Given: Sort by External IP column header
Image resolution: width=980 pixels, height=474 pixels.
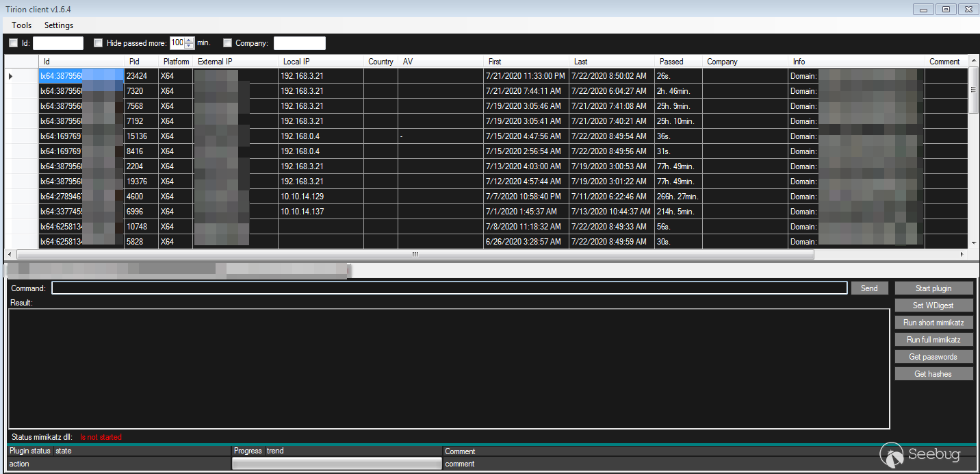Looking at the screenshot, I should [235, 62].
